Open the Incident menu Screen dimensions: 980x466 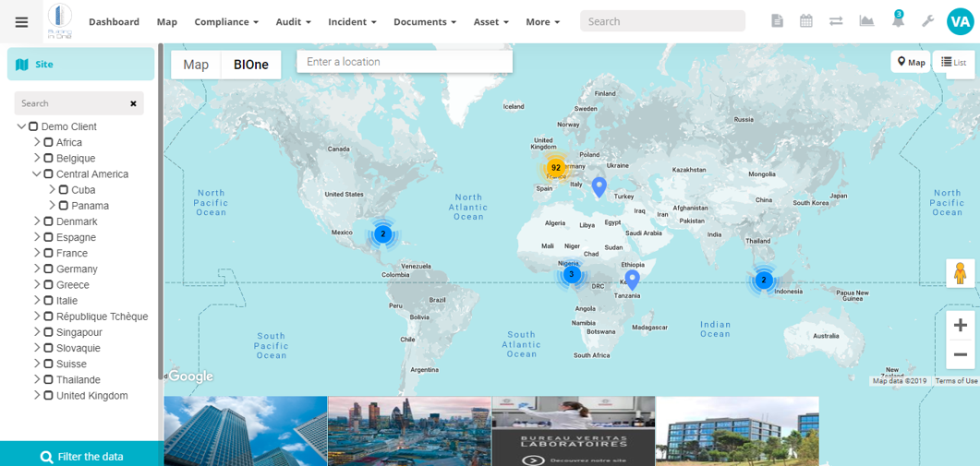coord(352,21)
